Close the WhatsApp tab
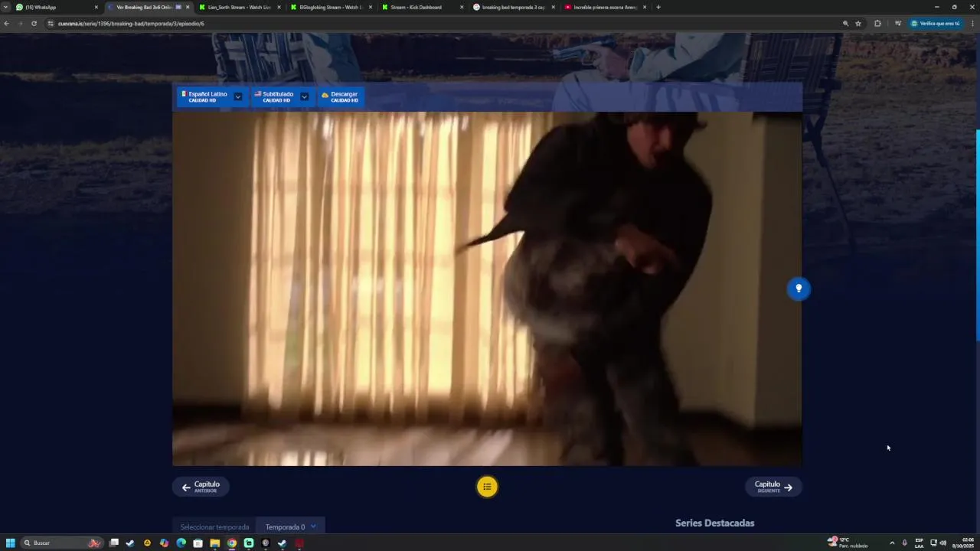Screen dimensions: 980x551 [96, 7]
